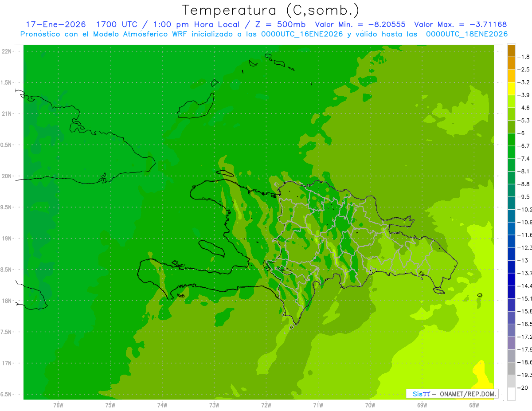Click the '-5.3' colorbar value
532x411 pixels.
click(524, 120)
